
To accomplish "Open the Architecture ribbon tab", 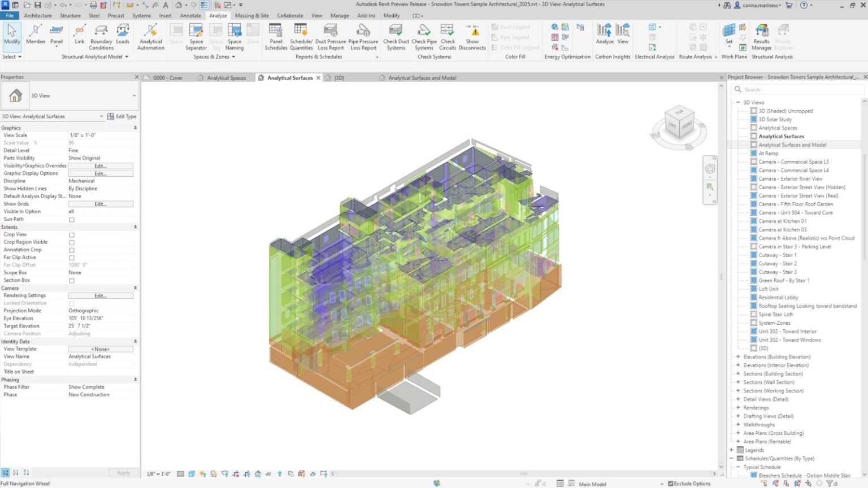I will pos(37,15).
